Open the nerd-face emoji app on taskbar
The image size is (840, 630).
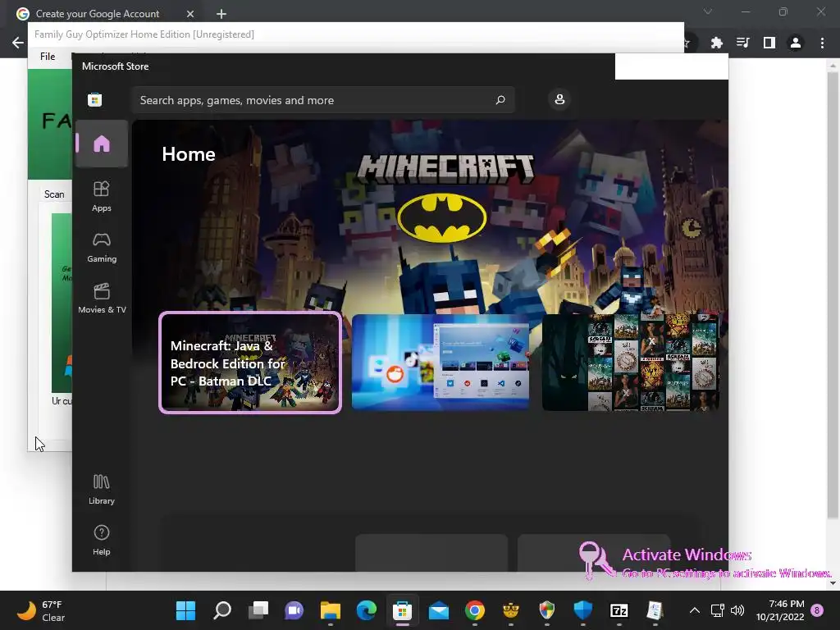coord(510,610)
